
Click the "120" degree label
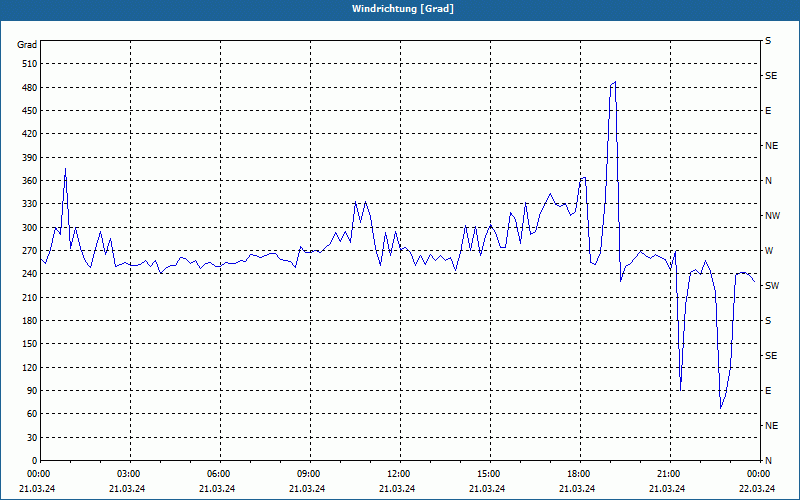(x=30, y=367)
